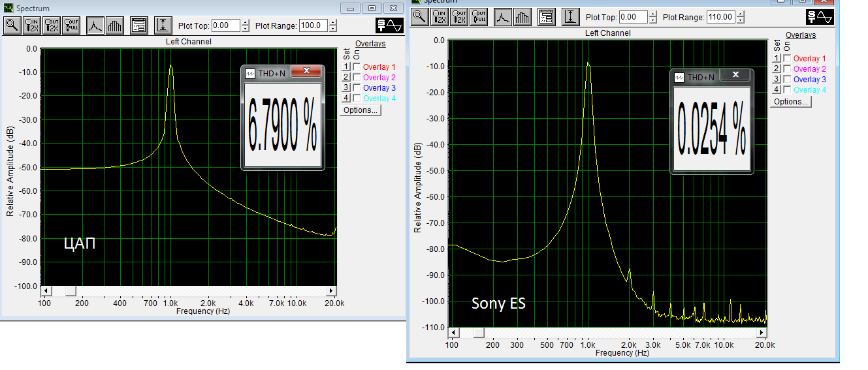The height and width of the screenshot is (370, 868).
Task: Minimize the left Spectrum window
Action: pos(351,8)
